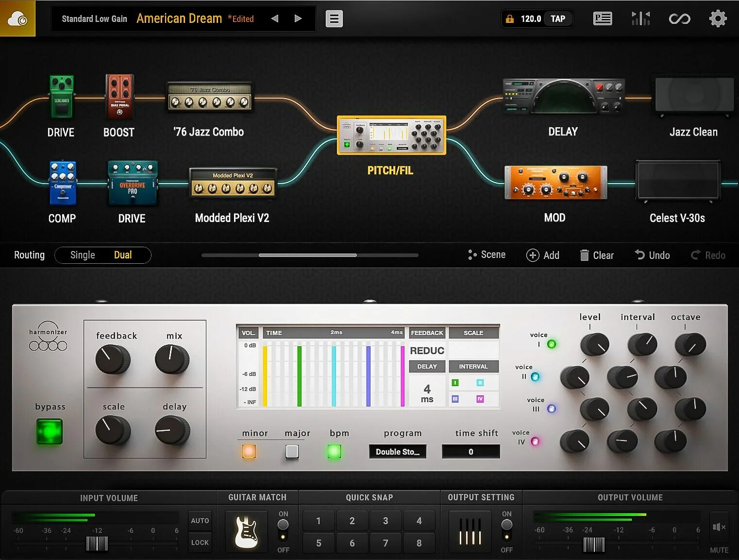Go to previous preset arrow
The width and height of the screenshot is (739, 560).
[x=275, y=18]
